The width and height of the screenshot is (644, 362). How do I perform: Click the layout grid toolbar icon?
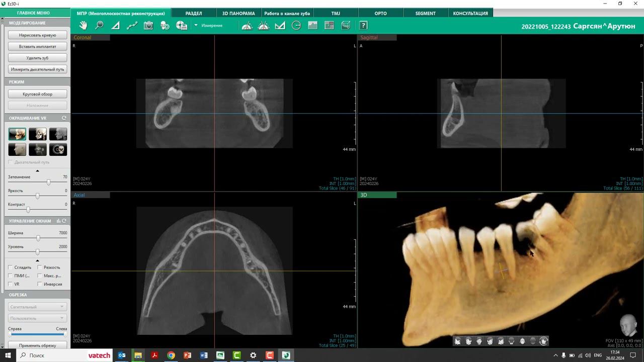pos(330,26)
